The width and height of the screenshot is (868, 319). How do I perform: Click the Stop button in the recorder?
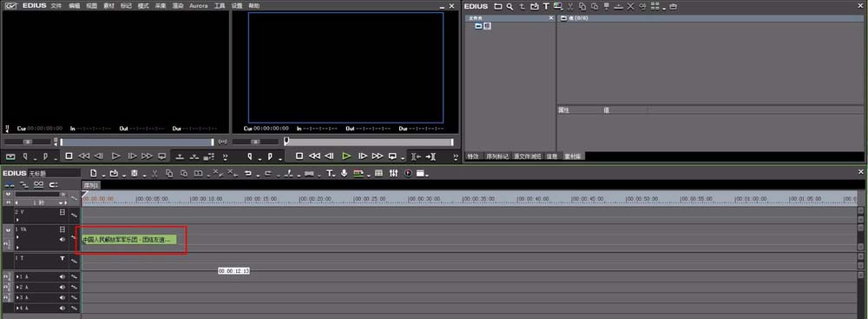[299, 156]
